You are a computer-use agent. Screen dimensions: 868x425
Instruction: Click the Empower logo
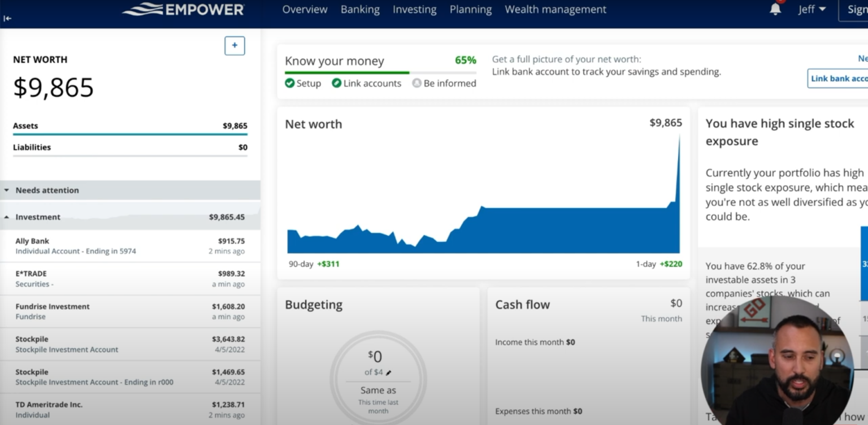(183, 10)
